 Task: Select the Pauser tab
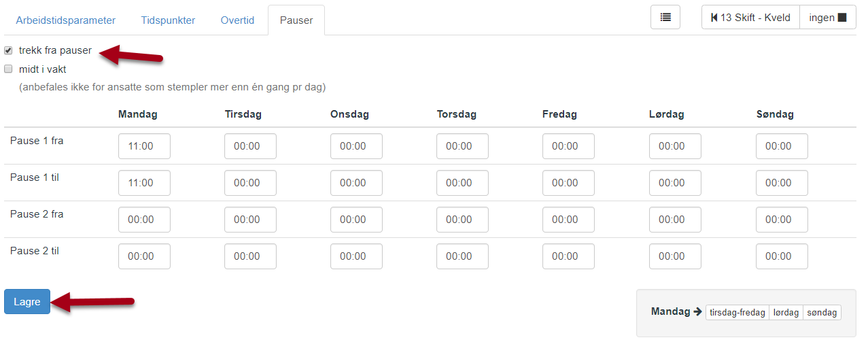tap(296, 20)
